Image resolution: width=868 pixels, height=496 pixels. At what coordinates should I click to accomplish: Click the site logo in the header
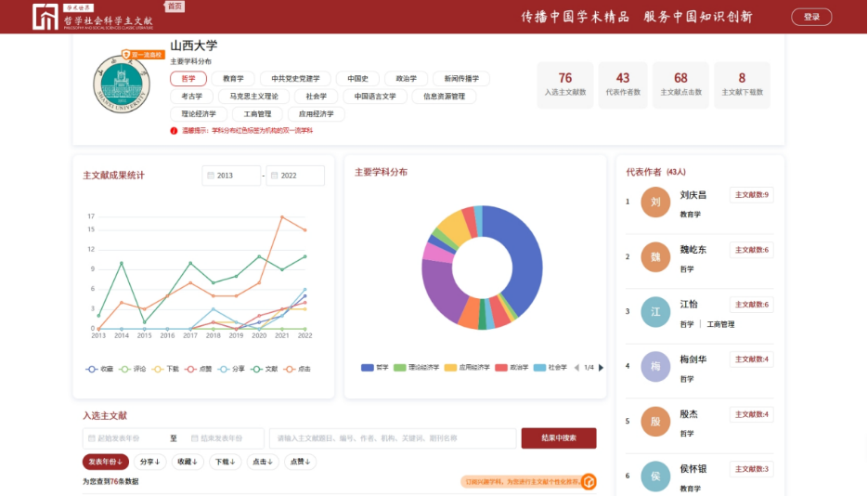tap(91, 17)
